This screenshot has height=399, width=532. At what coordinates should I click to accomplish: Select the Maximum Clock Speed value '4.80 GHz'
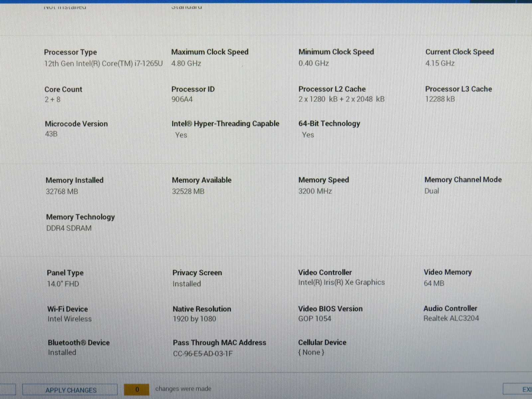click(x=186, y=63)
